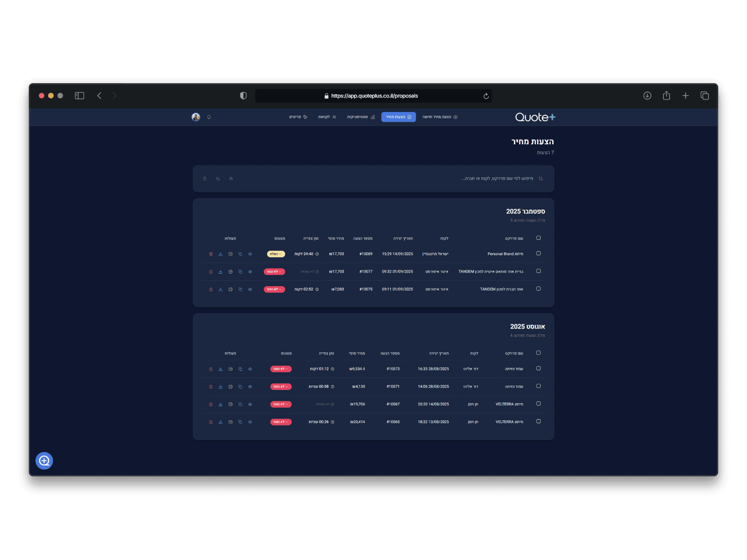Image resolution: width=747 pixels, height=560 pixels.
Task: Click the clients filter icon in search bar
Action: [231, 178]
